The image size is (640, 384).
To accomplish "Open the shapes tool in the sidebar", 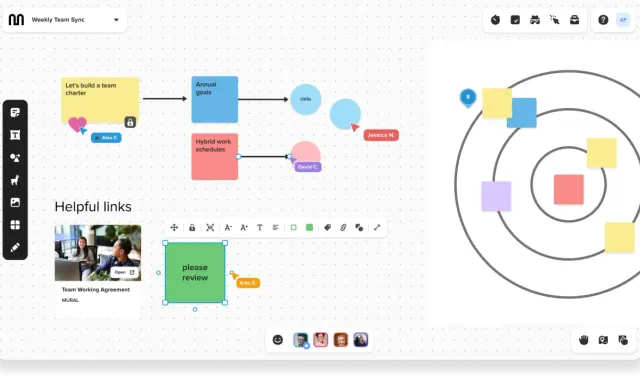I will 15,158.
